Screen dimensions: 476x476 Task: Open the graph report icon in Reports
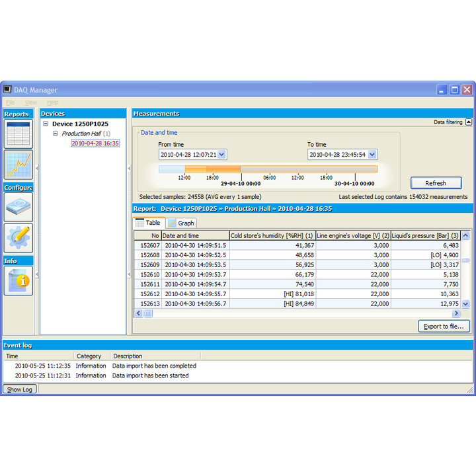click(18, 165)
